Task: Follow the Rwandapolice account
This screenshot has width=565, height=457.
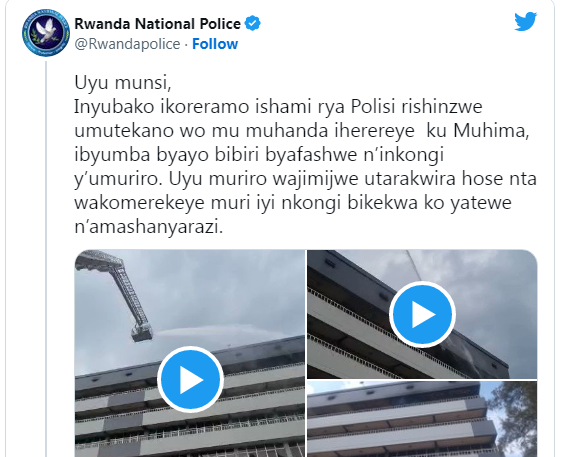Action: pyautogui.click(x=215, y=44)
